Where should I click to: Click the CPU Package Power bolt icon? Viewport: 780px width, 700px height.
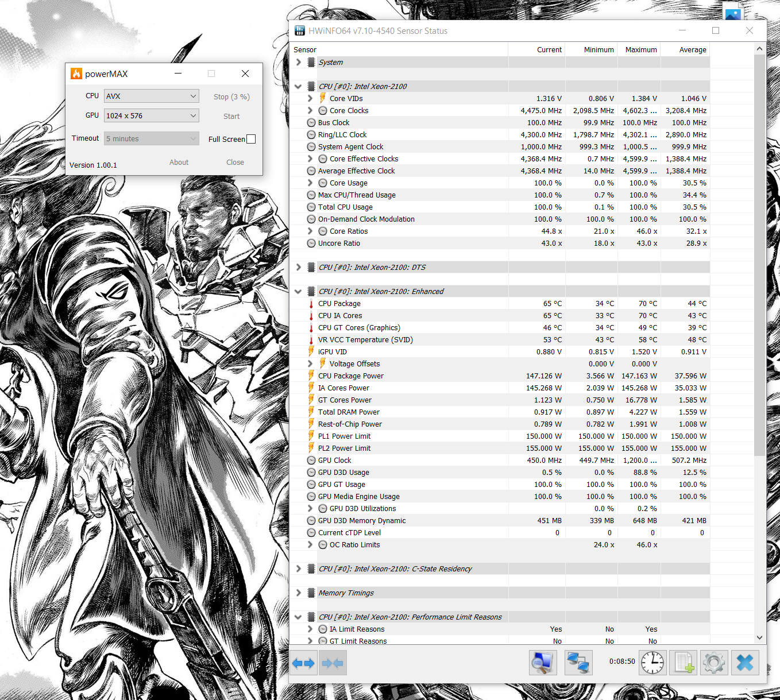[311, 376]
